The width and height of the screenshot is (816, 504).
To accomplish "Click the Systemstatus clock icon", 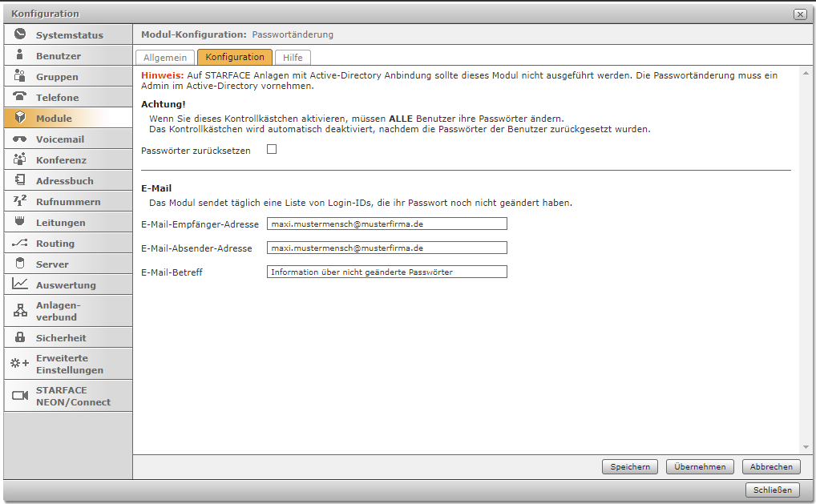I will [x=20, y=34].
